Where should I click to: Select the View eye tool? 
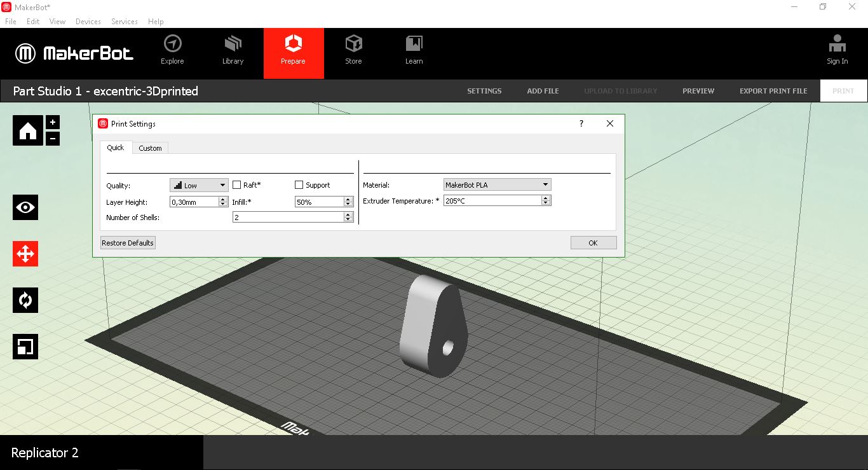tap(25, 207)
